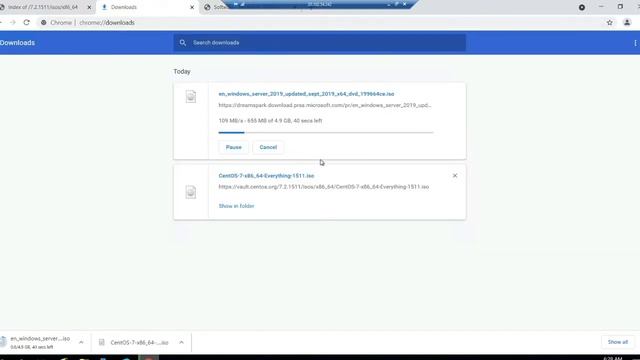Open the Chrome profile avatar icon
Image resolution: width=640 pixels, height=360 pixels.
tap(627, 22)
